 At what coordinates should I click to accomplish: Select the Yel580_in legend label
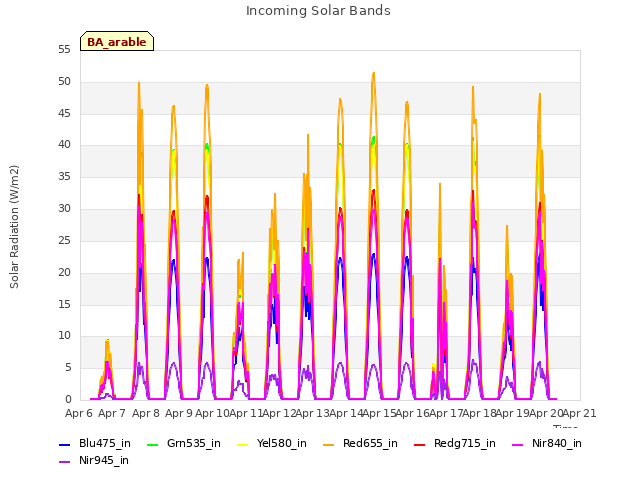[282, 444]
